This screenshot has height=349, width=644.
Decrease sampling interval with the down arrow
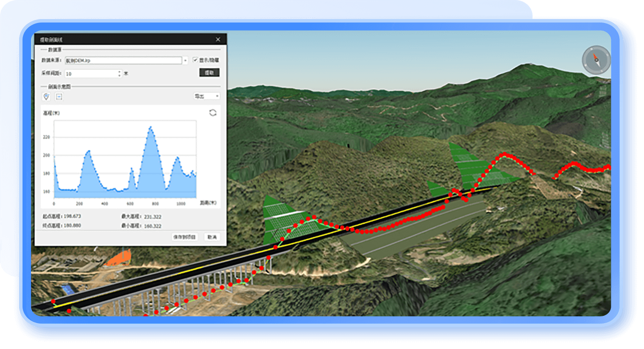119,76
